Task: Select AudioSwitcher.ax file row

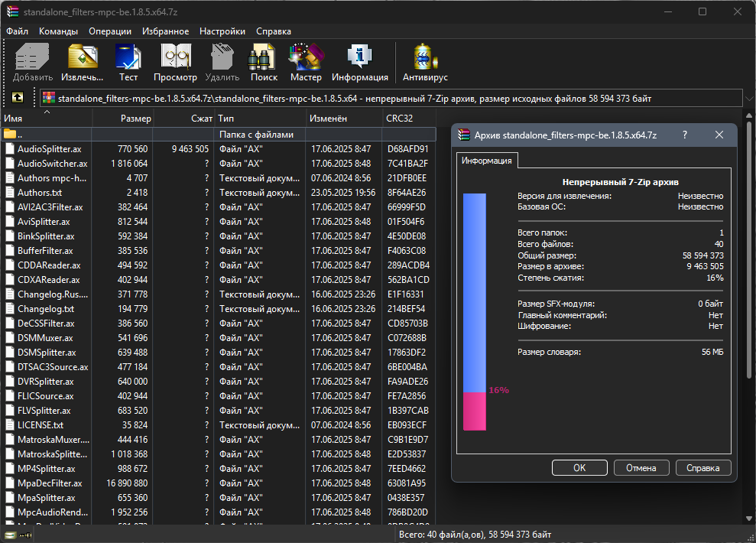Action: (218, 164)
